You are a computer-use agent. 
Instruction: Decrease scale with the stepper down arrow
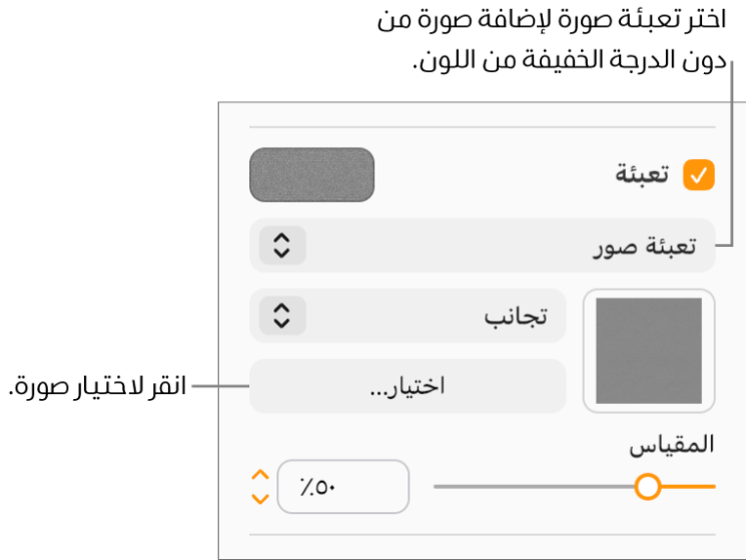[x=260, y=498]
